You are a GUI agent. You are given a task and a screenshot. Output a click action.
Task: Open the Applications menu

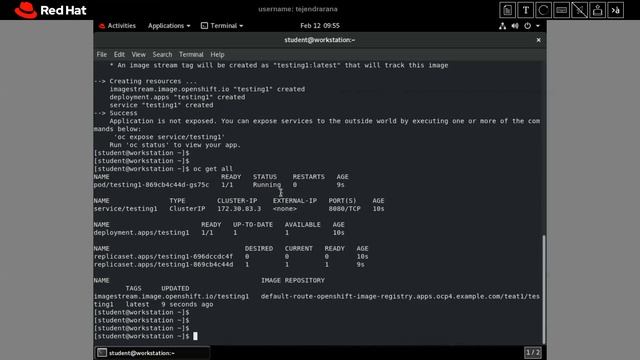pos(169,26)
